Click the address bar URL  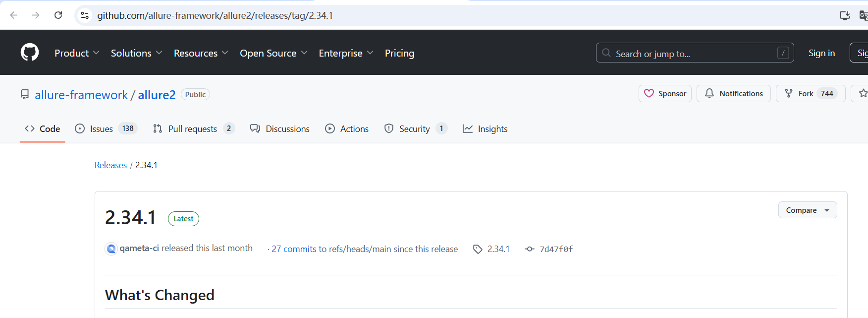point(215,15)
